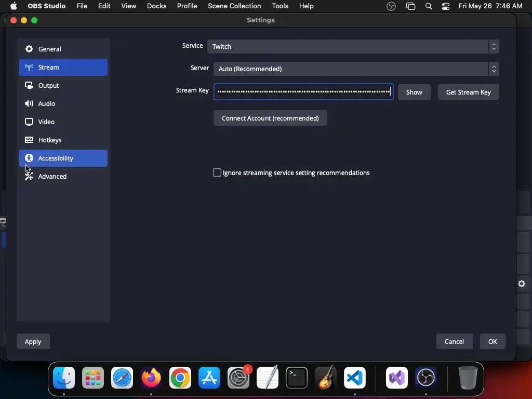Image resolution: width=532 pixels, height=399 pixels.
Task: Click Connect Account (recommended)
Action: pos(270,118)
